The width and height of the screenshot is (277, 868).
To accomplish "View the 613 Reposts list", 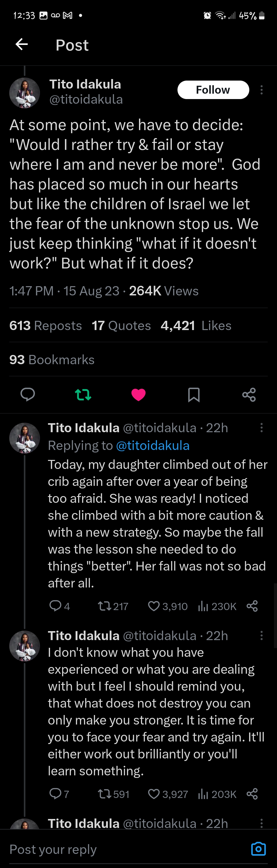I will tap(46, 325).
